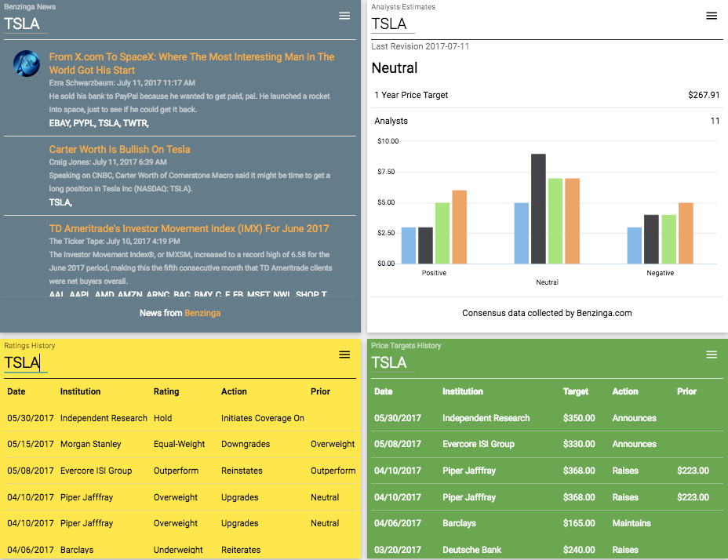Click the Equal-Weight rating cell
Image resolution: width=728 pixels, height=560 pixels.
pyautogui.click(x=179, y=444)
